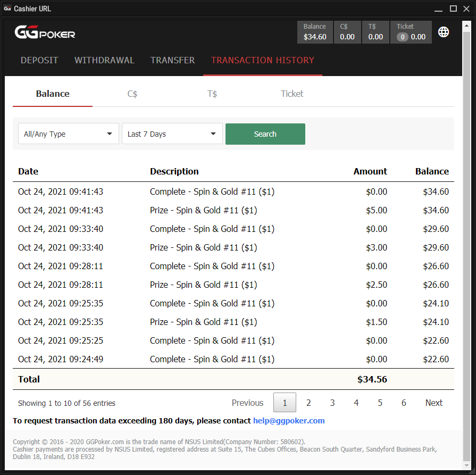Click the Description column header
Viewport: 476px width, 475px height.
point(174,171)
